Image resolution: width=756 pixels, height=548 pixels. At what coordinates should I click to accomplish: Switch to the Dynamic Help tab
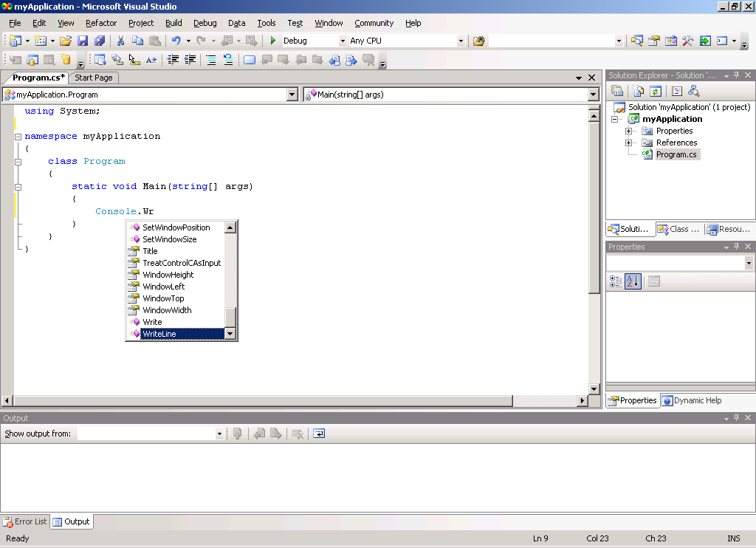693,400
